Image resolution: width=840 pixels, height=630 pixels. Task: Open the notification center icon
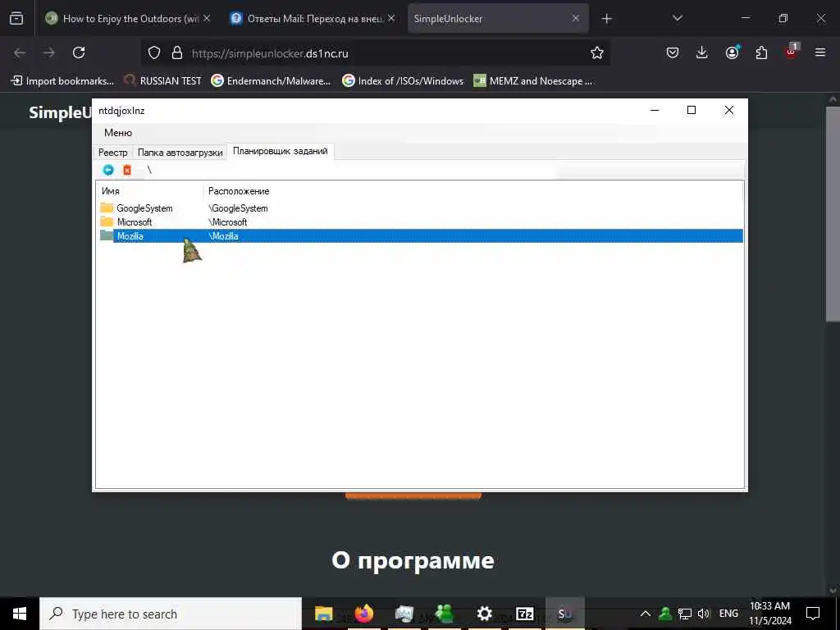coord(813,614)
